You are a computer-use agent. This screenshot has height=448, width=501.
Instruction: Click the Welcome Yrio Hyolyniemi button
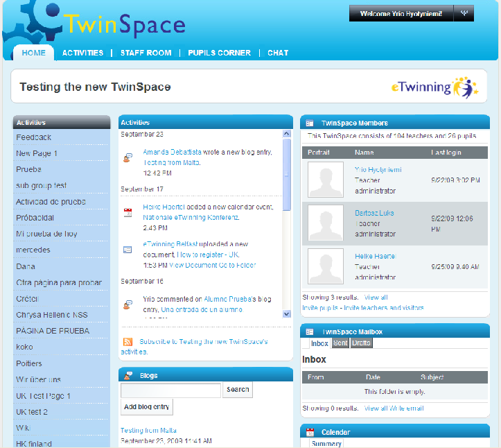point(401,13)
